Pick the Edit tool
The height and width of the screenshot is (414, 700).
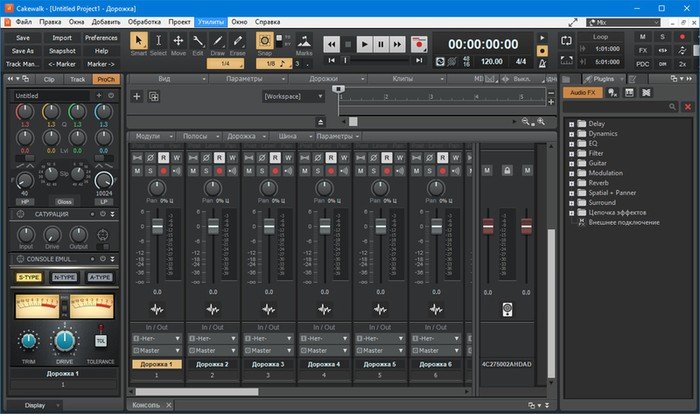pyautogui.click(x=198, y=41)
